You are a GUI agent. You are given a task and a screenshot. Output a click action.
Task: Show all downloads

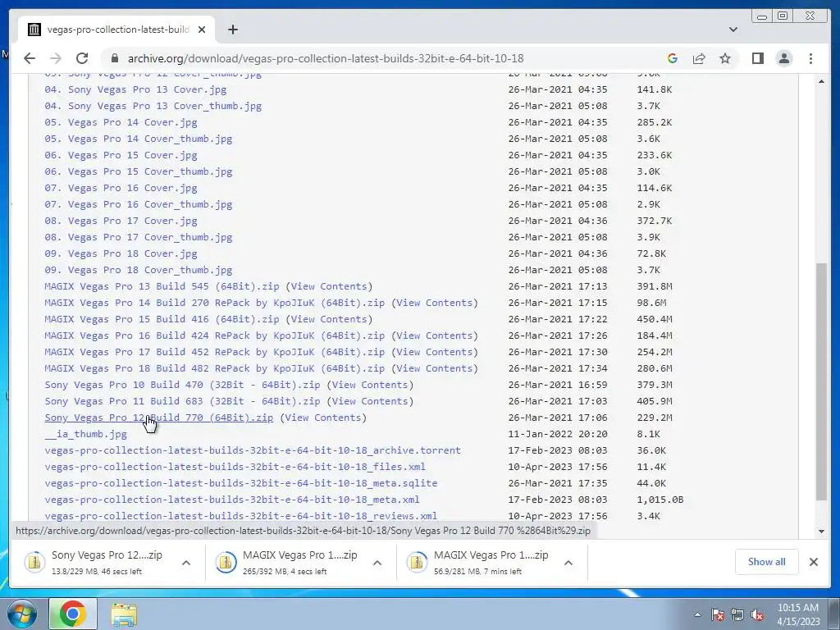coord(767,562)
